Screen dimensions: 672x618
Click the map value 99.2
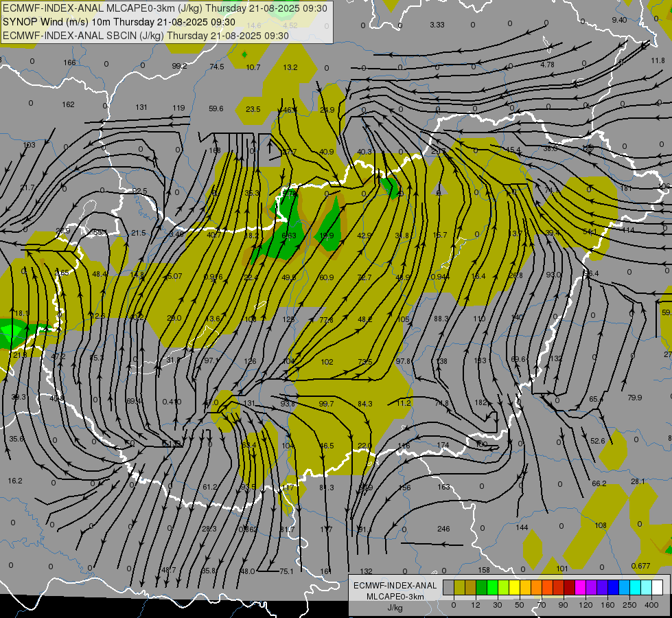pos(180,66)
